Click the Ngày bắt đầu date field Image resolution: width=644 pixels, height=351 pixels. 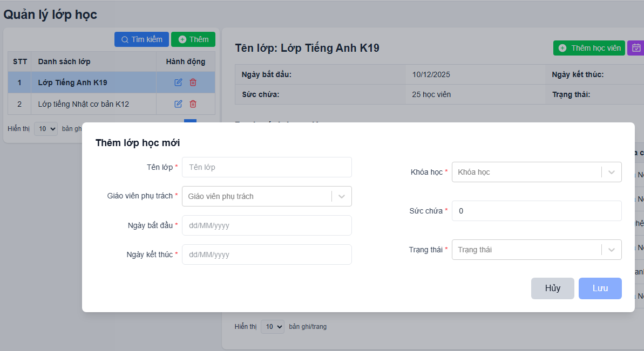[267, 225]
